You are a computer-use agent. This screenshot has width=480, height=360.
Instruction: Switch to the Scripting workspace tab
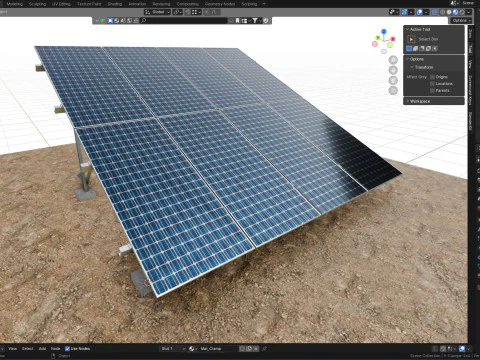[249, 4]
